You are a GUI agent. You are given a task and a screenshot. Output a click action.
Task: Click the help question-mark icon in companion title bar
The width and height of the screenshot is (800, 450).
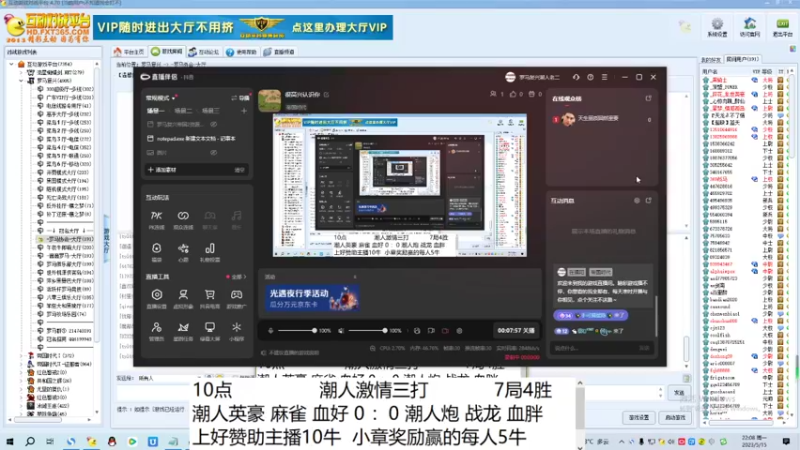[x=590, y=77]
